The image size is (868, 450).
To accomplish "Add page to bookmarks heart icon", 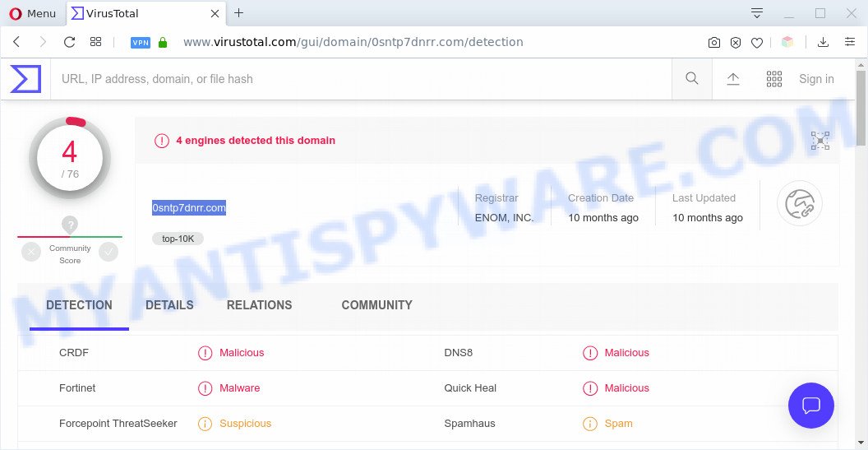I will (x=757, y=43).
